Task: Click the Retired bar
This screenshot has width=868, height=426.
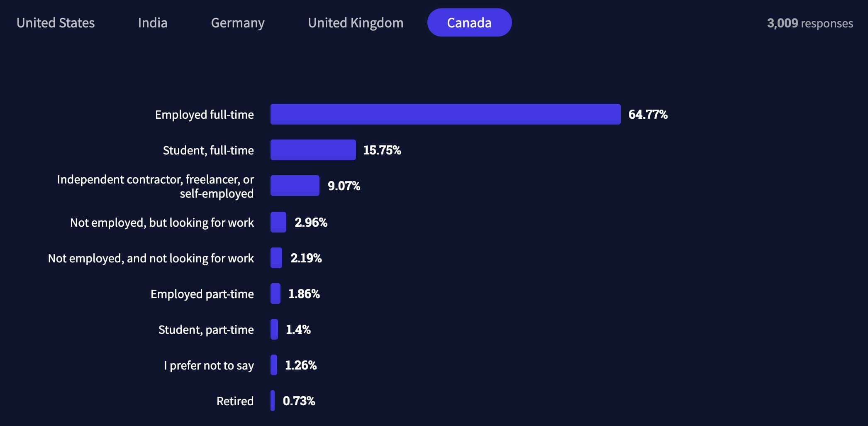Action: [273, 401]
